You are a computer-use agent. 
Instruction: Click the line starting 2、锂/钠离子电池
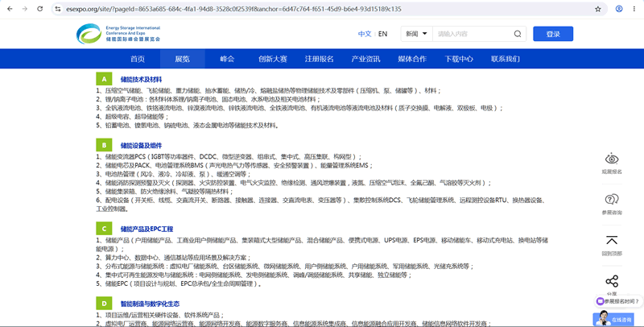coord(208,99)
